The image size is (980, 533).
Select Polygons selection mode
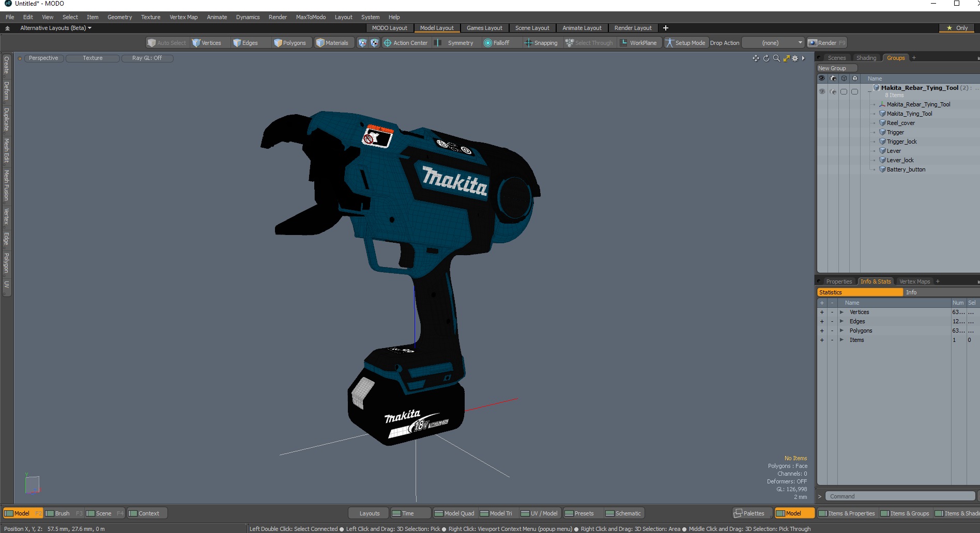tap(290, 43)
